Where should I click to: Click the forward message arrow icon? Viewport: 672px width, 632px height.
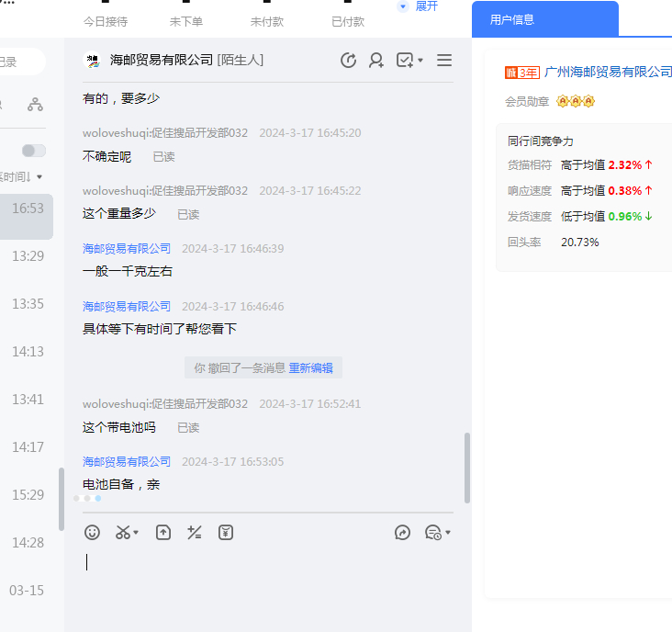(402, 532)
